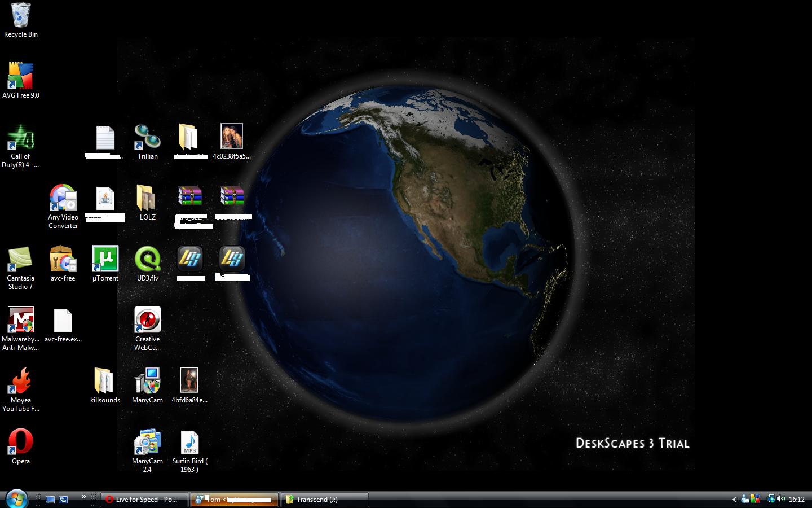
Task: Expand the Quick Launch overflow chevron
Action: 84,497
